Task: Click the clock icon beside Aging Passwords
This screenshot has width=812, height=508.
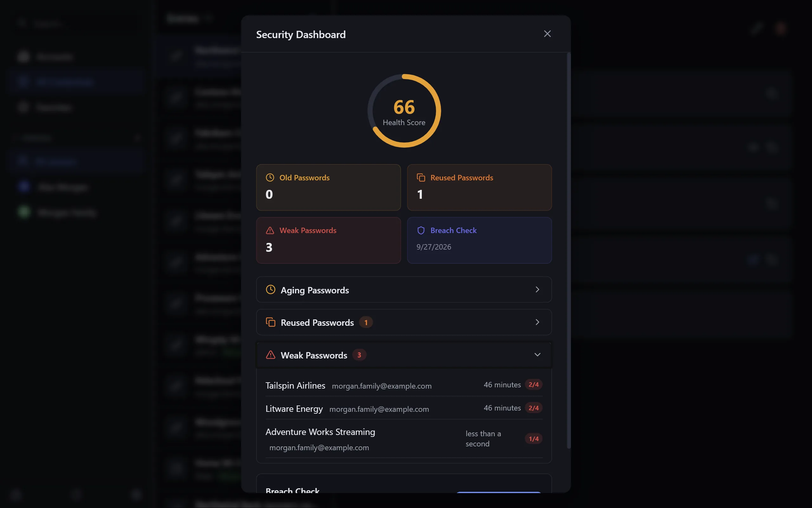Action: [x=271, y=290]
